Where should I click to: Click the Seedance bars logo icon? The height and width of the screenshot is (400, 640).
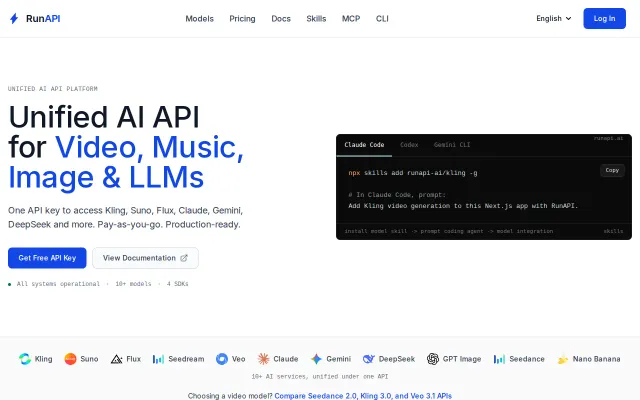(499, 359)
